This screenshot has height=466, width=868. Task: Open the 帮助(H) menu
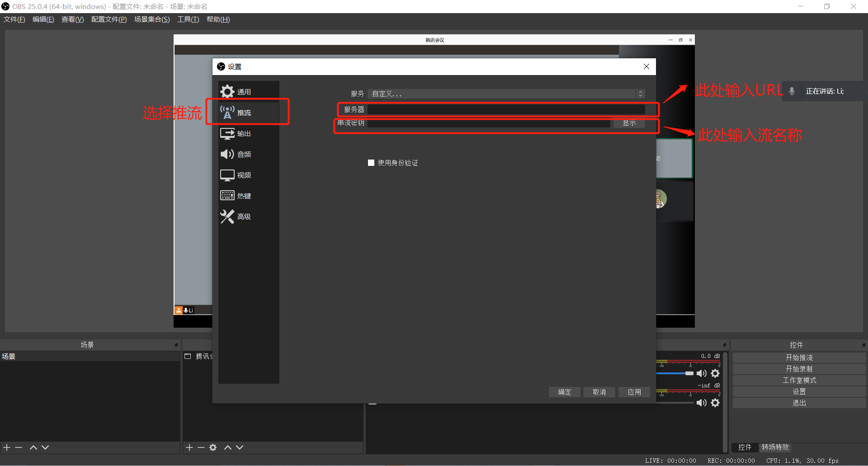(x=218, y=19)
